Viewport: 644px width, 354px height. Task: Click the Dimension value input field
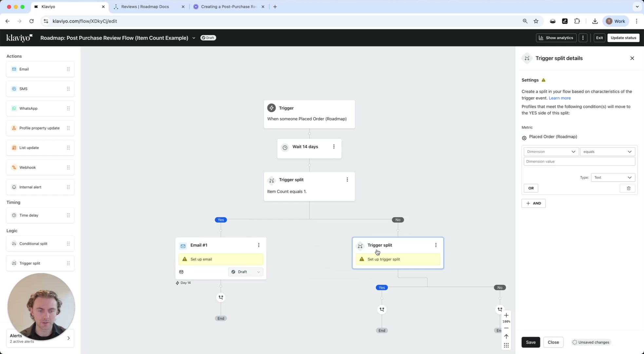(579, 161)
